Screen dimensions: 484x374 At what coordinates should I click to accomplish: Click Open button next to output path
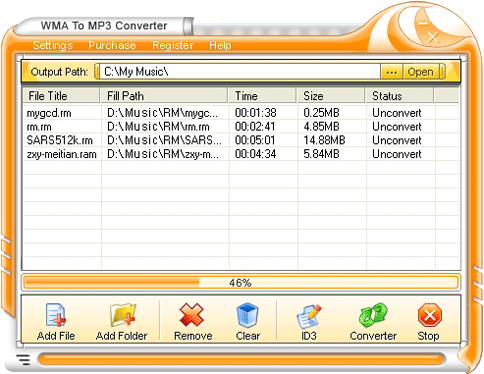(420, 72)
